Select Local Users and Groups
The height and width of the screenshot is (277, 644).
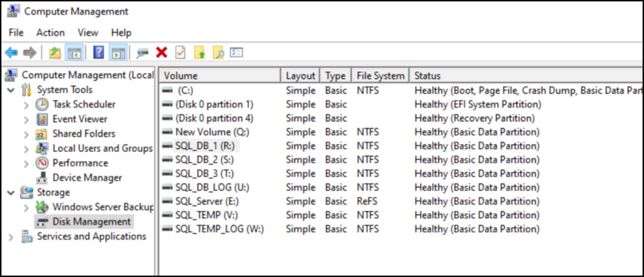coord(102,149)
